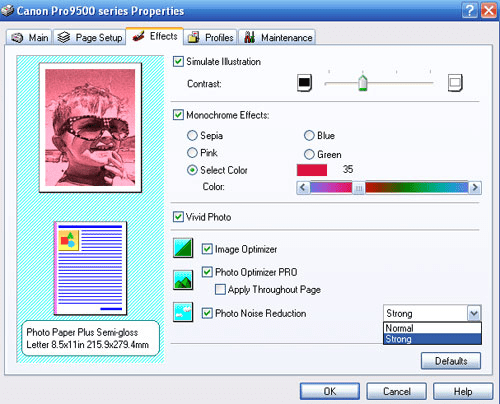
Task: Select the Blue radio button
Action: point(309,135)
